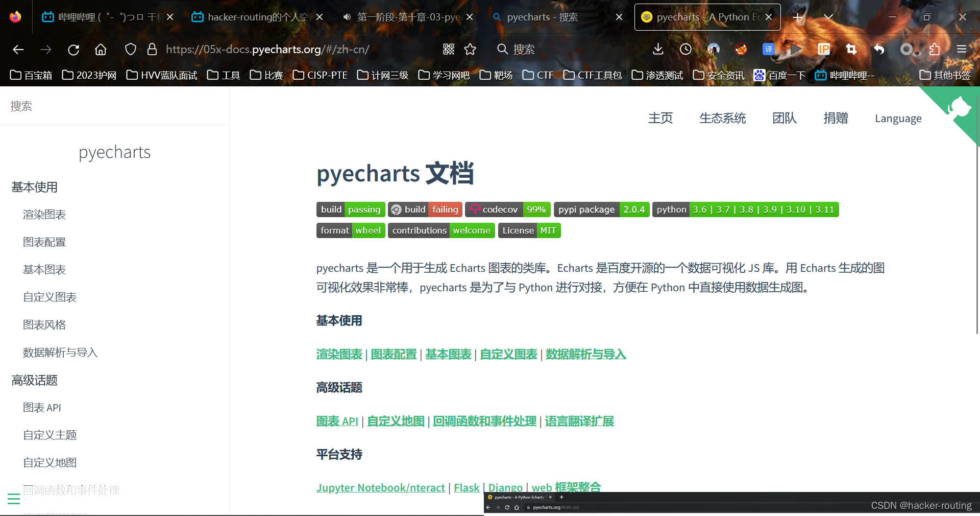This screenshot has width=980, height=516.
Task: Take a screenshot with the crop icon
Action: pyautogui.click(x=851, y=49)
